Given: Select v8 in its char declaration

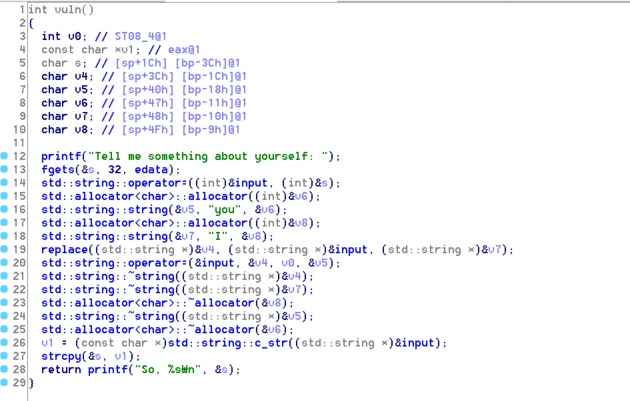Looking at the screenshot, I should (81, 129).
